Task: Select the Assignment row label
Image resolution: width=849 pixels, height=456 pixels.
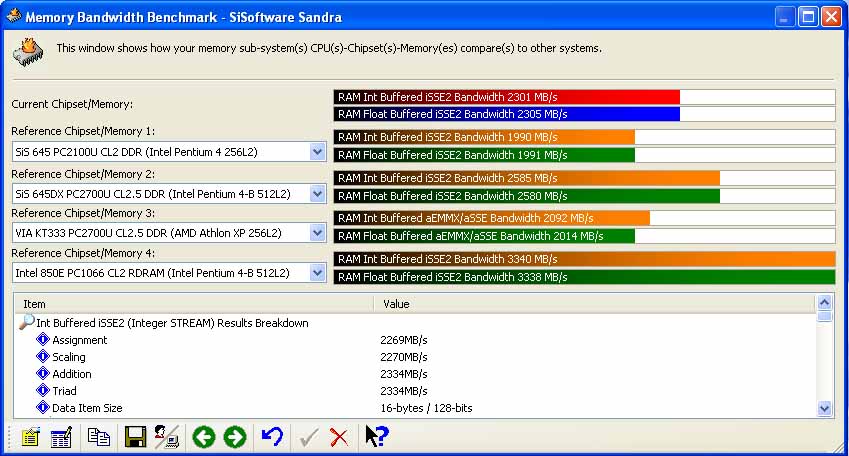Action: 80,340
